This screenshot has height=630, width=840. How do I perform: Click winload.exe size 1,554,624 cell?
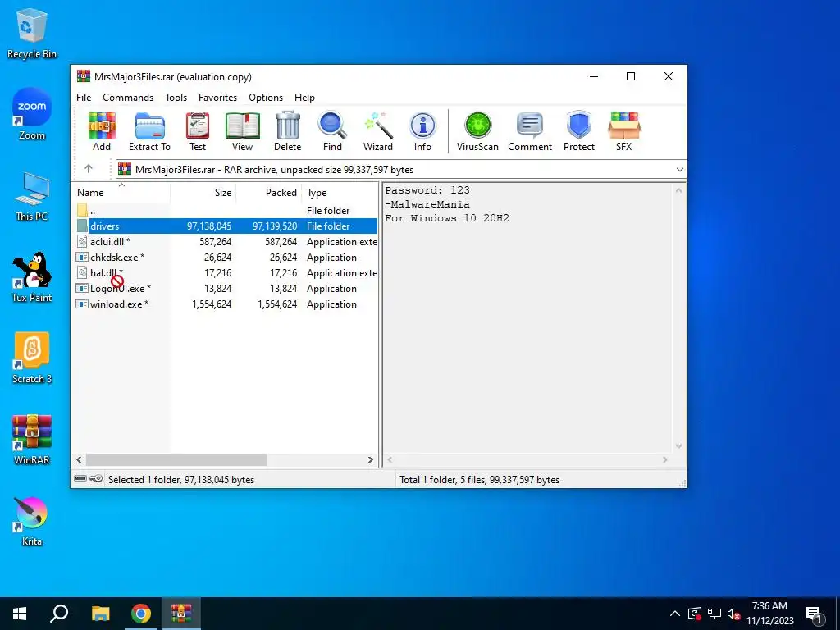[212, 304]
